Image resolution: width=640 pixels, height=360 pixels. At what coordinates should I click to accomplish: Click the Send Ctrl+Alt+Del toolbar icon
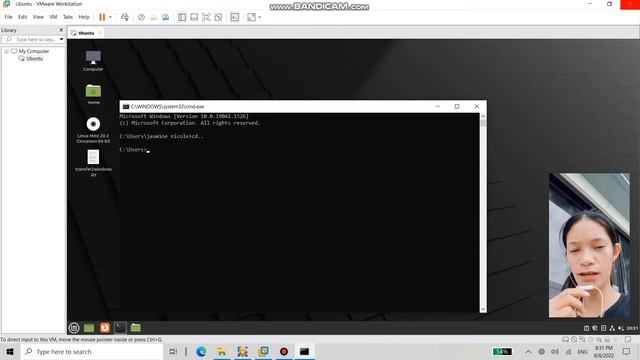pos(125,17)
